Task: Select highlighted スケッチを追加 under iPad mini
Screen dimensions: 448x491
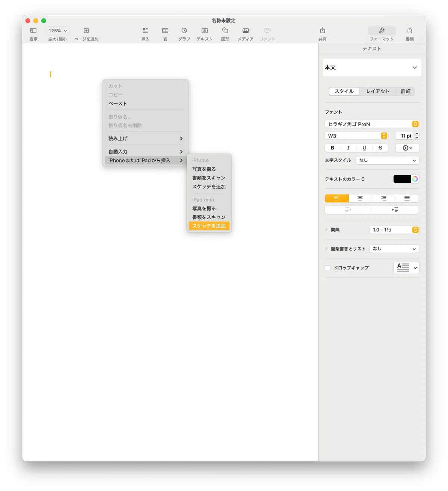Action: tap(209, 226)
